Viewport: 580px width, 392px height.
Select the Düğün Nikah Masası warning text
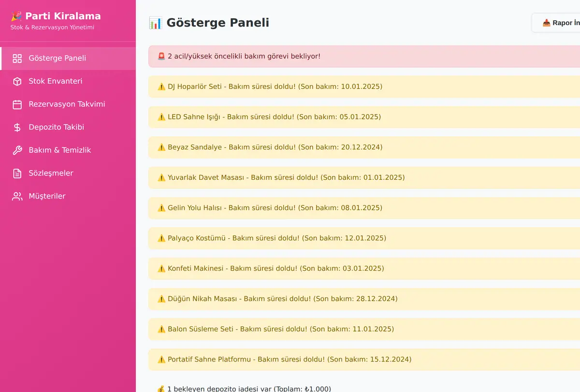click(x=283, y=299)
